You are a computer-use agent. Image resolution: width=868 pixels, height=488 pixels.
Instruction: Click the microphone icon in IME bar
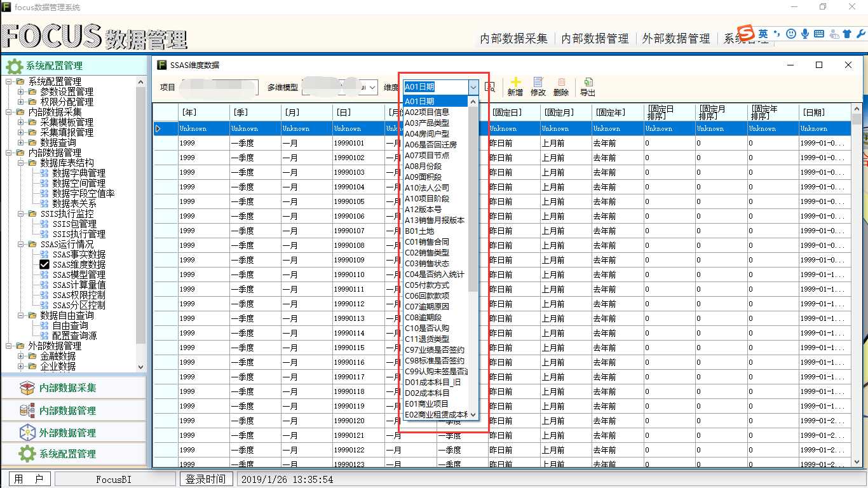(805, 34)
